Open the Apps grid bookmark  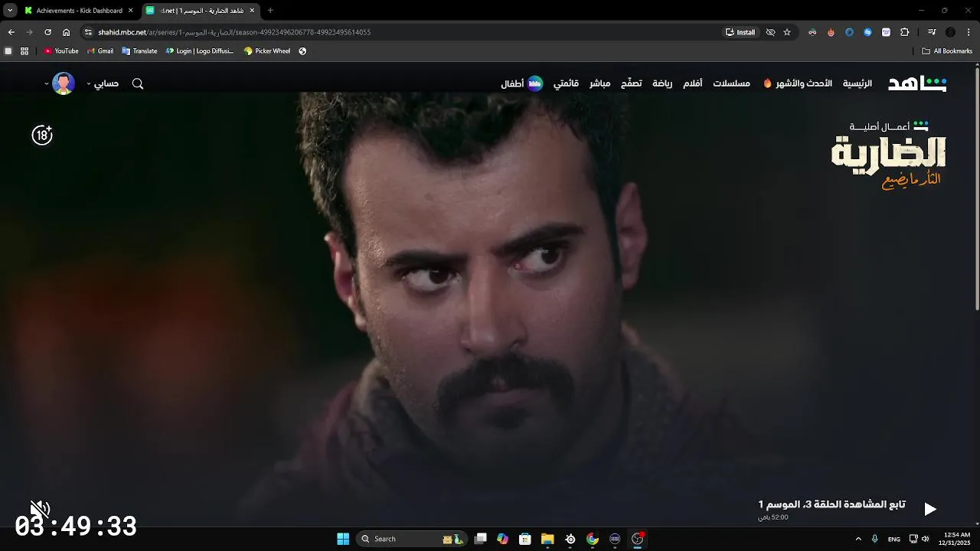24,51
